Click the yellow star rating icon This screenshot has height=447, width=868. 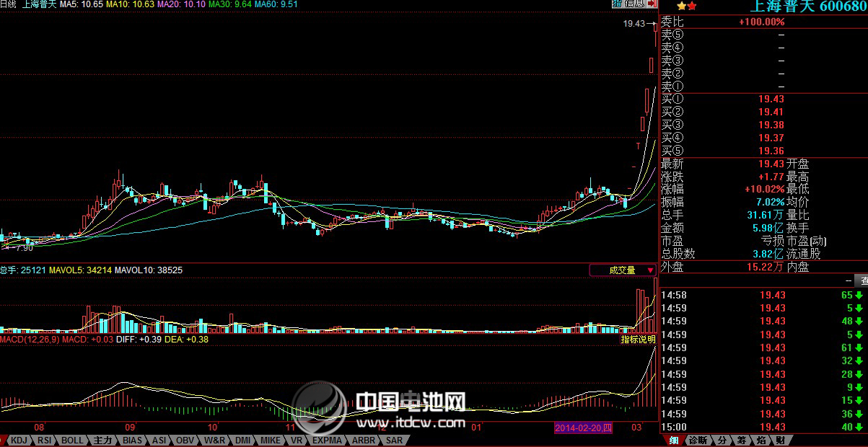pyautogui.click(x=681, y=6)
